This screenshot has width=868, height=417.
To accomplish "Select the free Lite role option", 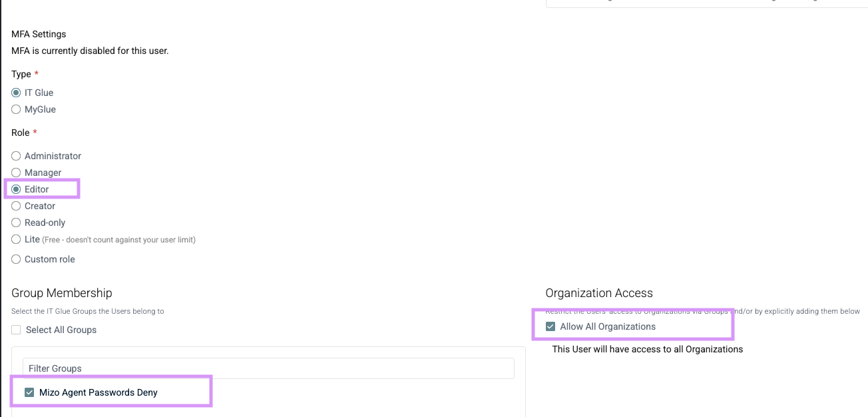I will click(16, 239).
